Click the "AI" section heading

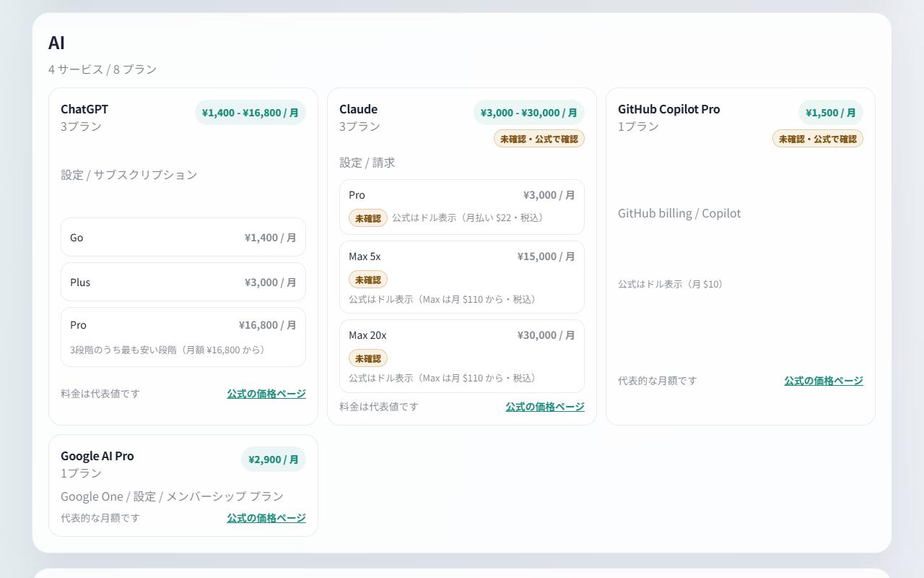pyautogui.click(x=56, y=43)
